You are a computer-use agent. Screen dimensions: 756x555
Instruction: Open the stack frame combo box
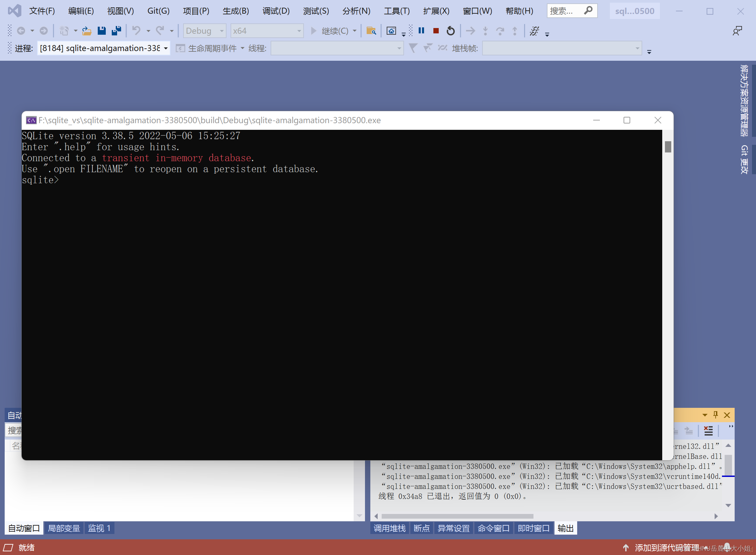[x=562, y=48]
